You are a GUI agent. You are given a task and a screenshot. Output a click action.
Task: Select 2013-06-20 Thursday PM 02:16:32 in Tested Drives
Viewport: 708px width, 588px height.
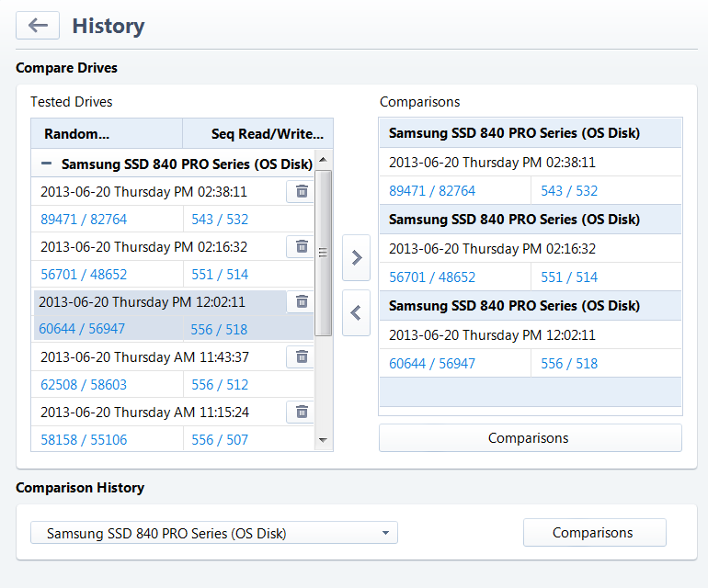(x=143, y=247)
